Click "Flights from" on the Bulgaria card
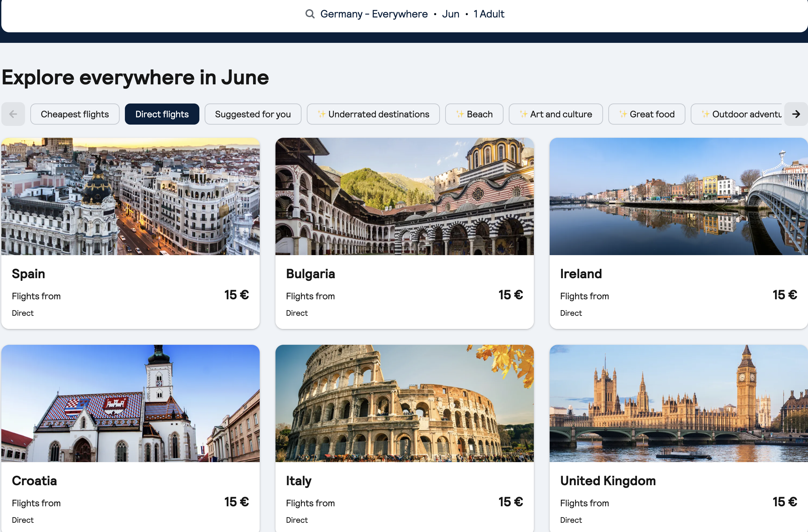This screenshot has width=808, height=532. pos(310,296)
